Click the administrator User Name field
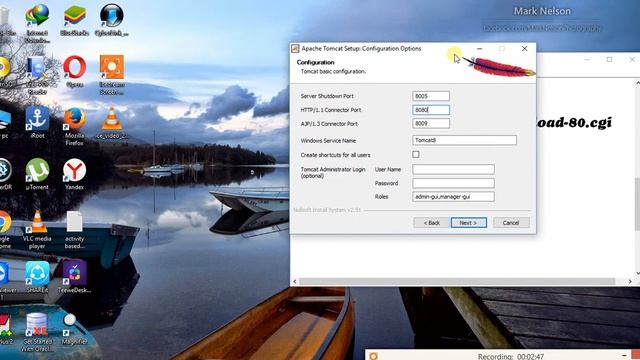 (x=453, y=169)
